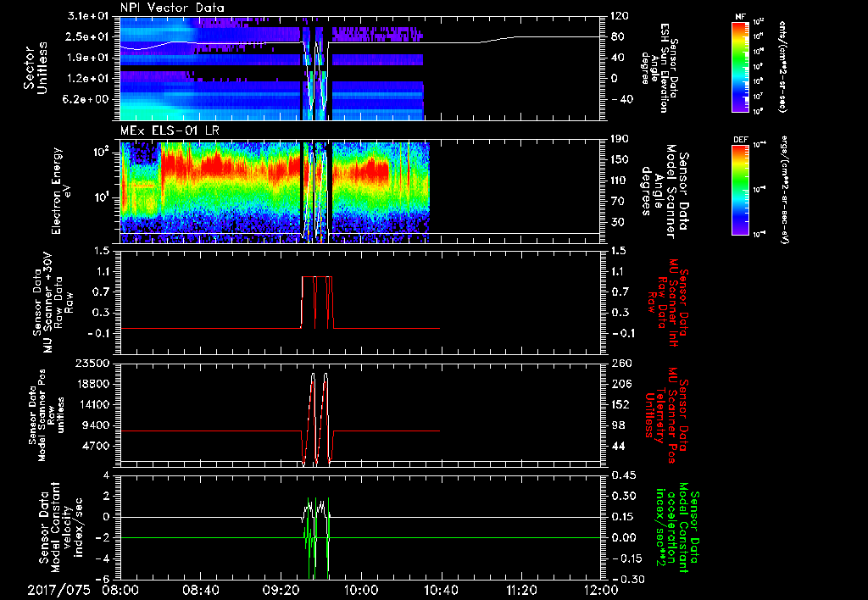Click the 70 scanner angle tick
Viewport: 868px width, 600px height.
(x=617, y=201)
